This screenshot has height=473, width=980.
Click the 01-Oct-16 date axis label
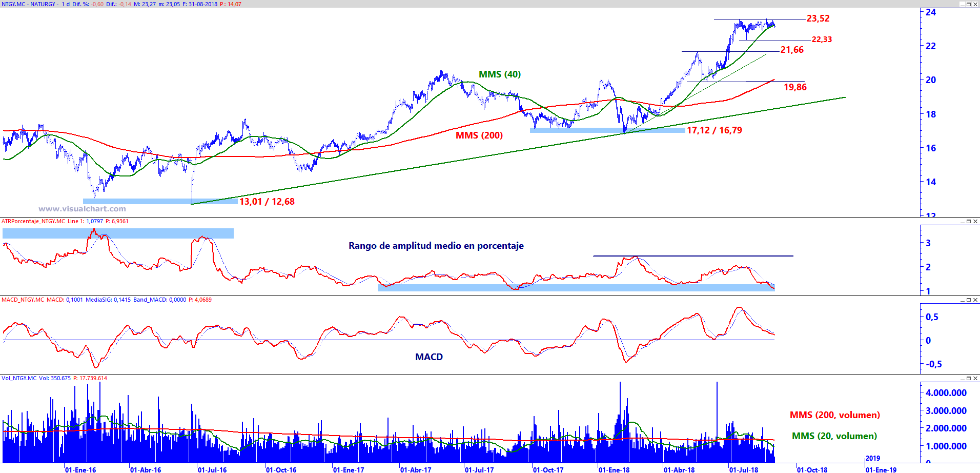point(281,469)
